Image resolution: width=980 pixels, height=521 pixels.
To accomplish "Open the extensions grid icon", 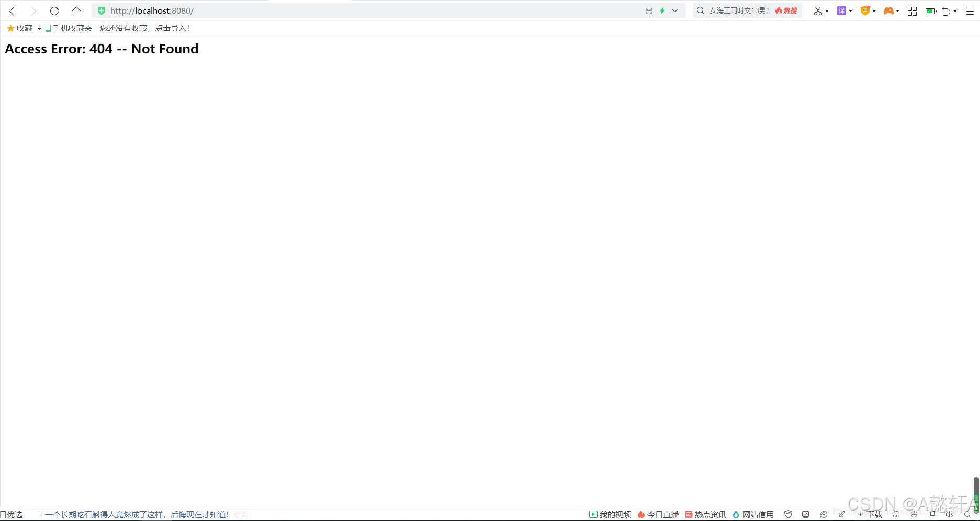I will [x=912, y=11].
